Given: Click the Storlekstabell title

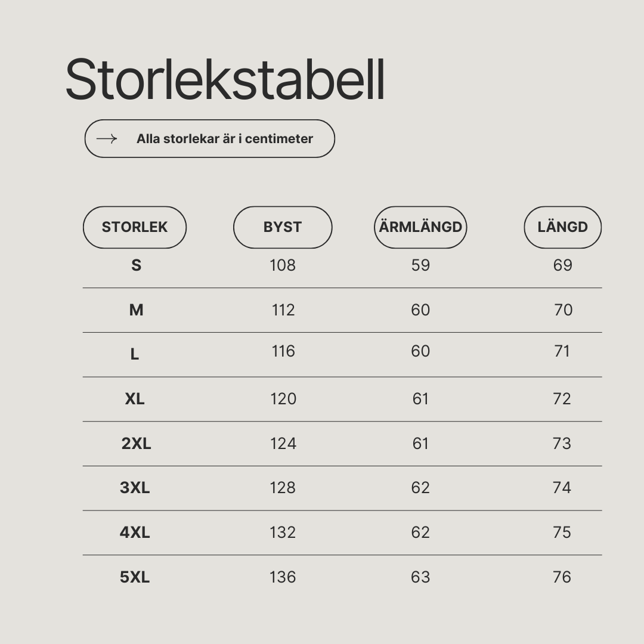Looking at the screenshot, I should 225,79.
